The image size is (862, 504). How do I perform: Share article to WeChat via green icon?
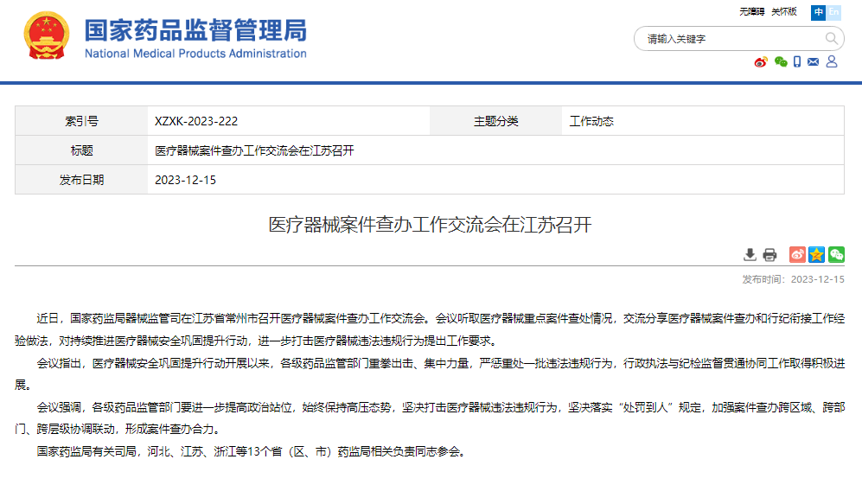pyautogui.click(x=836, y=254)
